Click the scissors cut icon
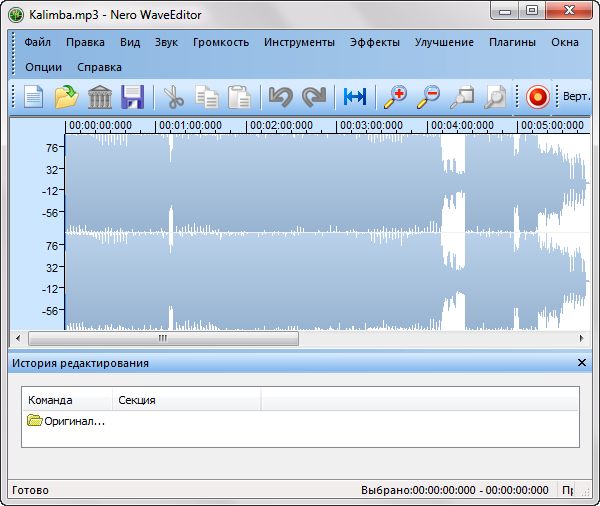The image size is (600, 506). tap(174, 97)
